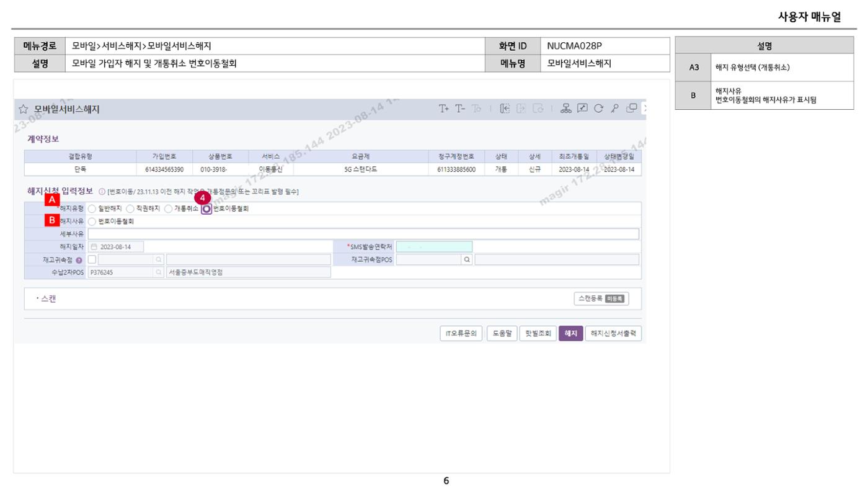The height and width of the screenshot is (489, 868).
Task: Open calendar icon in 해지일자 field
Action: coord(94,247)
